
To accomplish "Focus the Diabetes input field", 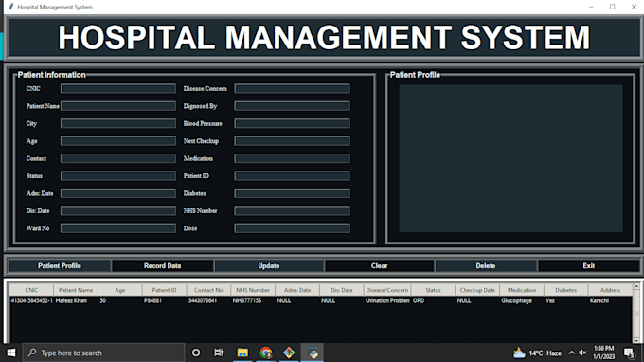I will tap(292, 193).
